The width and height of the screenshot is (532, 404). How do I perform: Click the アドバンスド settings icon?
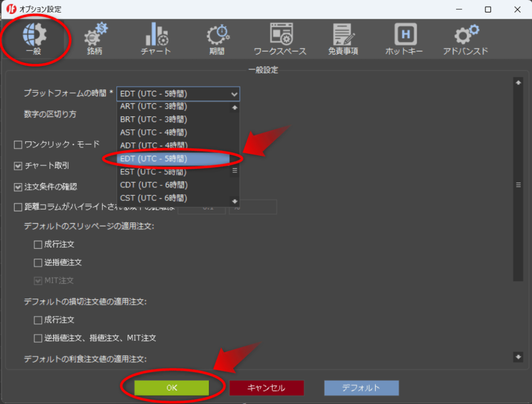tap(465, 36)
